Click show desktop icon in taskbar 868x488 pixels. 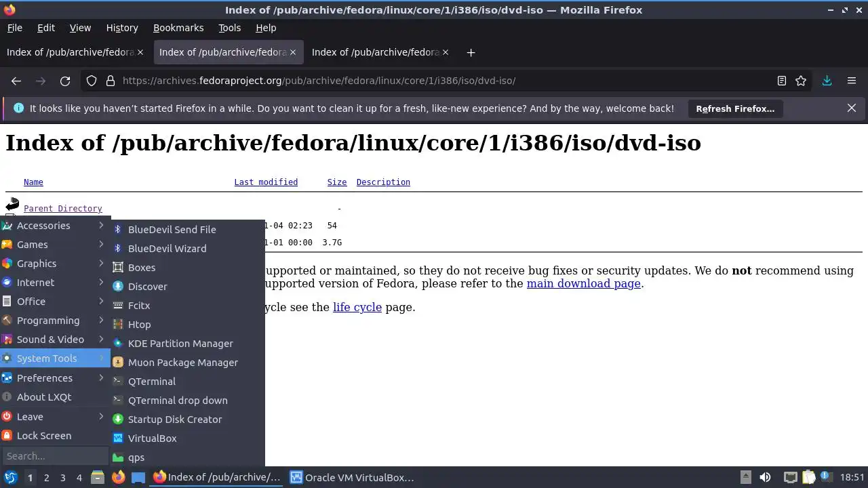point(138,477)
